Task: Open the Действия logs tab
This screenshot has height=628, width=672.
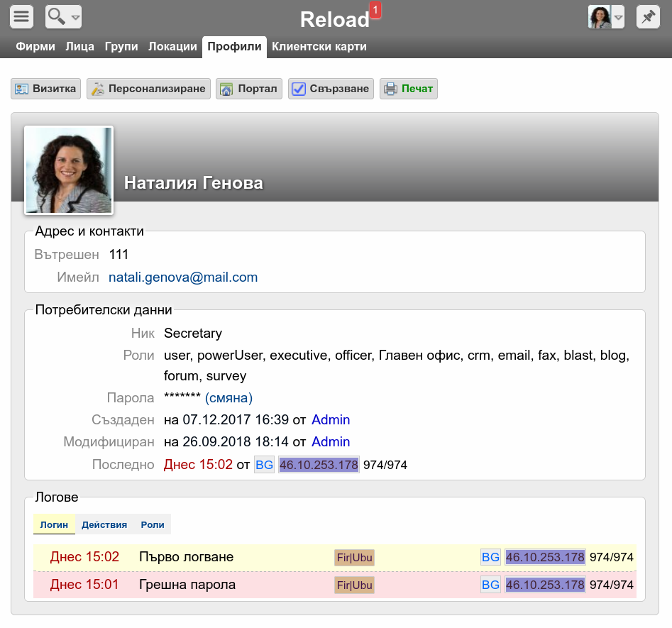Action: coord(104,525)
